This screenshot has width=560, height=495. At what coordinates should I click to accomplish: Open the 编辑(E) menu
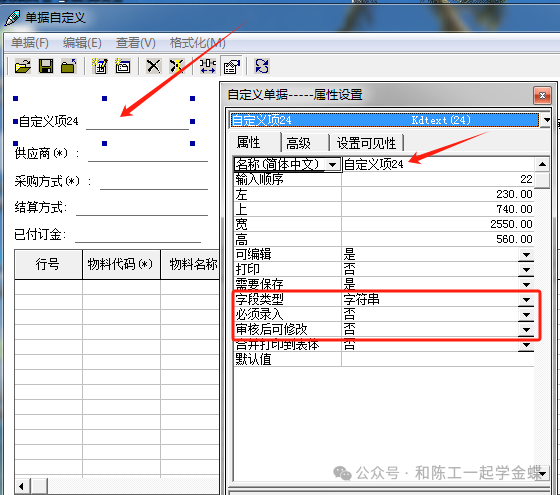pyautogui.click(x=82, y=43)
